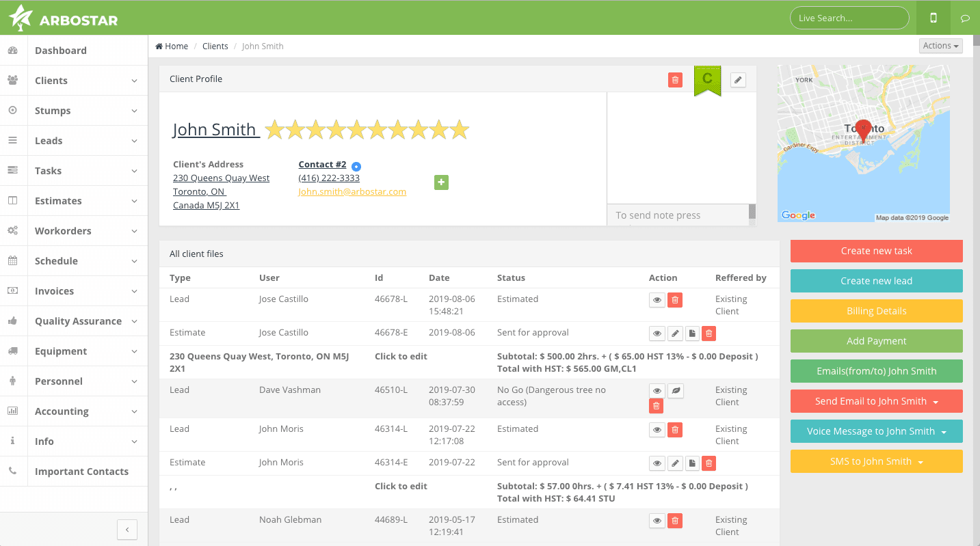Click the Create new task button
The width and height of the screenshot is (980, 546).
876,251
